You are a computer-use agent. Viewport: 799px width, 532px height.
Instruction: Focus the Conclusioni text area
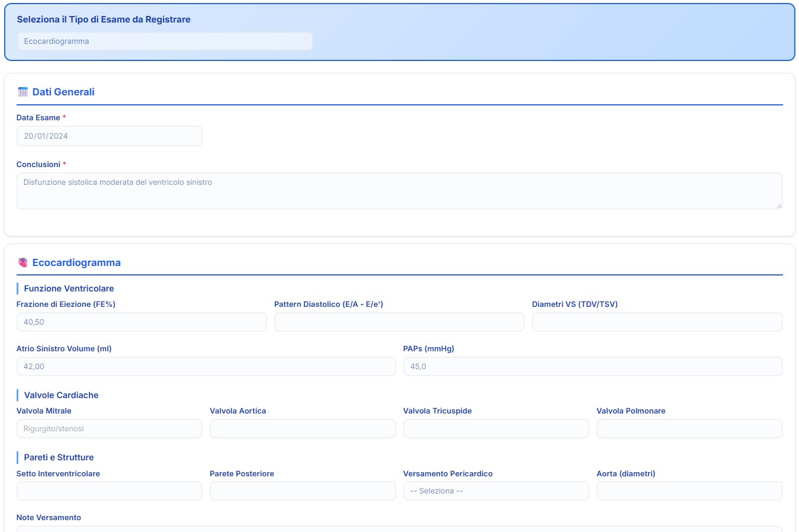(x=399, y=191)
